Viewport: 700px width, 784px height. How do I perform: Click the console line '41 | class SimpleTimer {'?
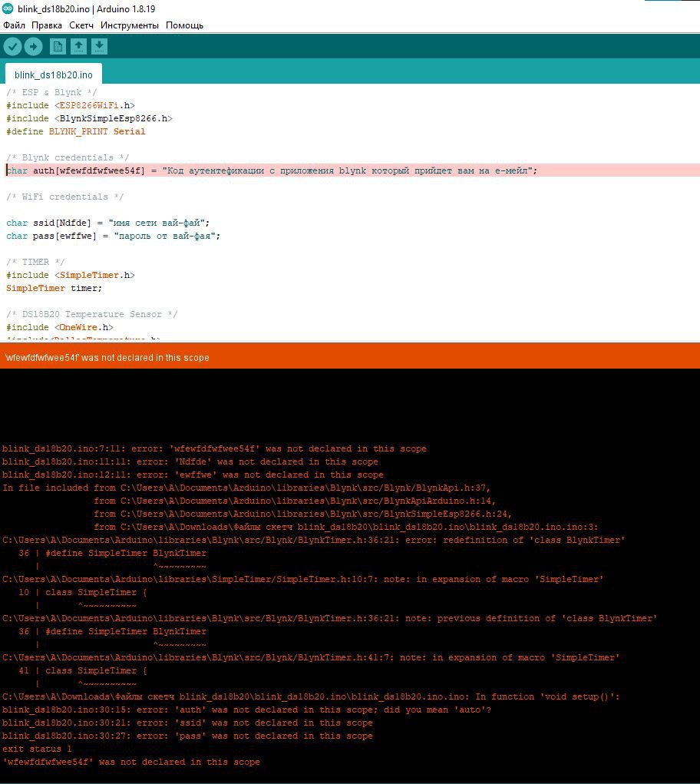[x=82, y=670]
